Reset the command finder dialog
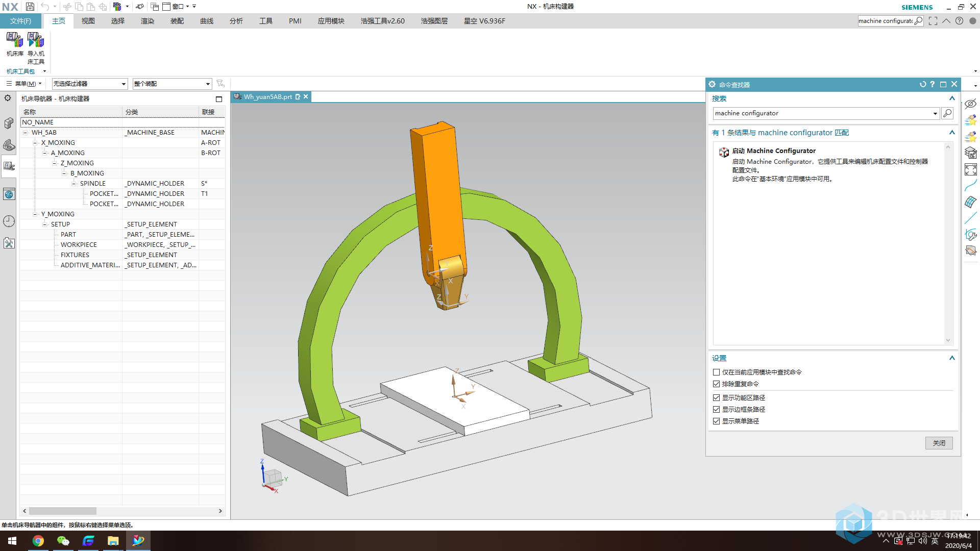 click(x=922, y=84)
